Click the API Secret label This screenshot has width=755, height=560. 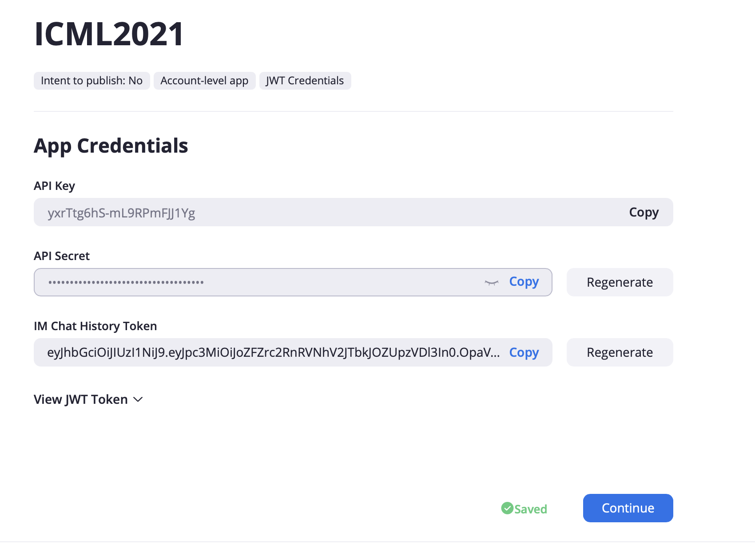(62, 256)
